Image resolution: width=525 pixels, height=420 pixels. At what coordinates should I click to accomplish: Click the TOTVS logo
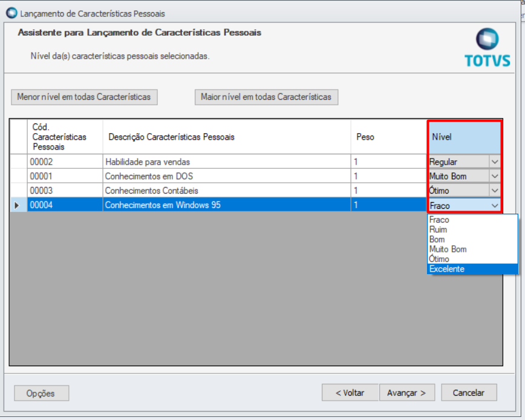click(x=487, y=48)
